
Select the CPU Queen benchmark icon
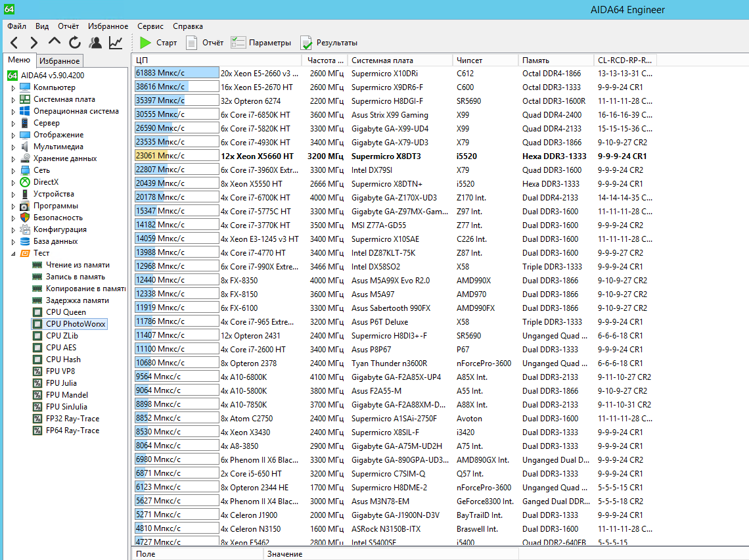tap(37, 312)
